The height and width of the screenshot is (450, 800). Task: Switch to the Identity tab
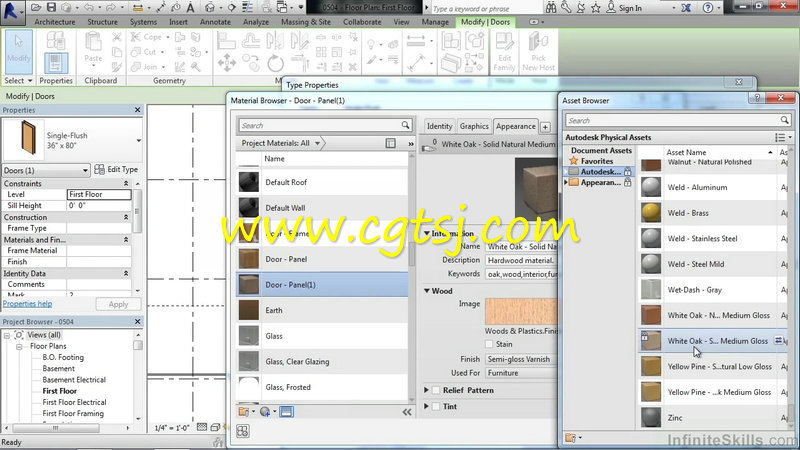point(439,126)
